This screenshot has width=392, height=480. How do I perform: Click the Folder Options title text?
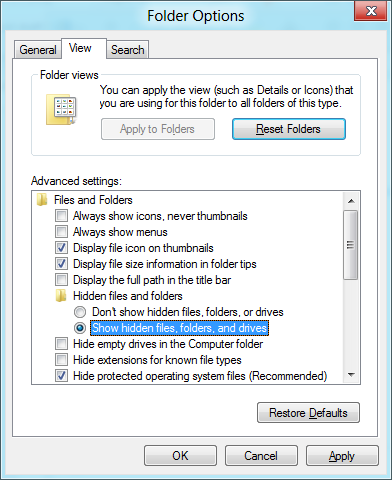(x=196, y=16)
